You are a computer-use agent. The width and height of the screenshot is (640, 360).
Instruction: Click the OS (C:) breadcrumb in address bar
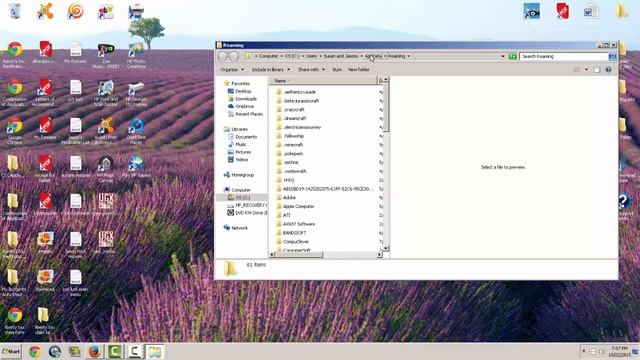click(292, 56)
